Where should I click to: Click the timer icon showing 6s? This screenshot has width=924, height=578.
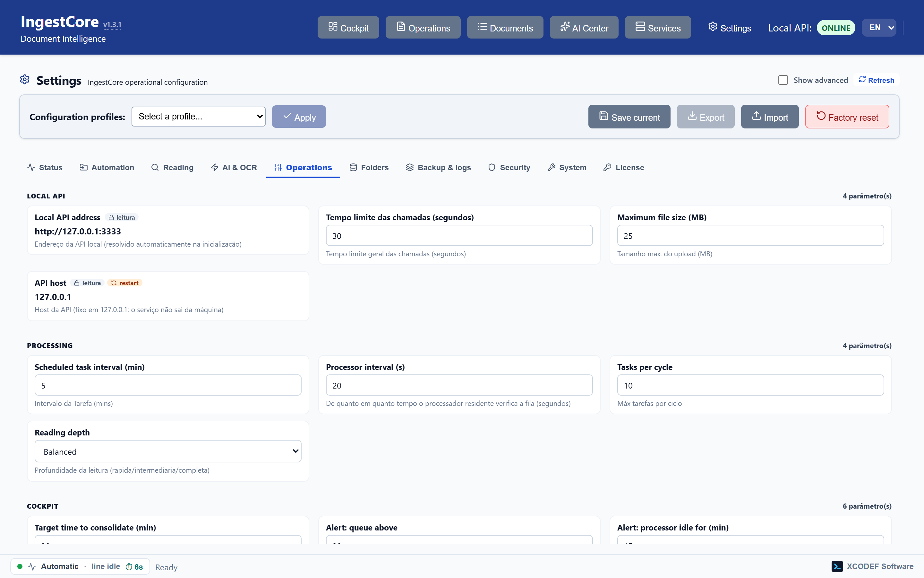[129, 566]
